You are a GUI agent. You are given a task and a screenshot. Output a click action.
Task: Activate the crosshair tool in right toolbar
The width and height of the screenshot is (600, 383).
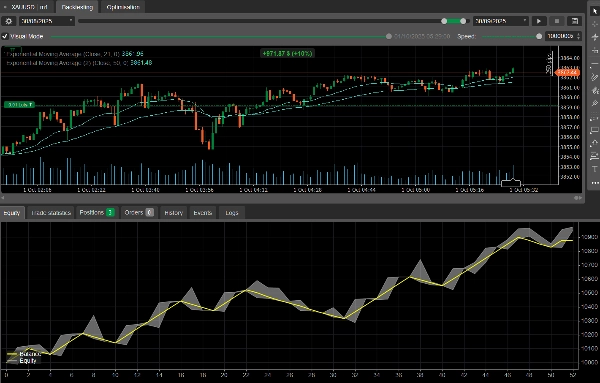(x=594, y=24)
